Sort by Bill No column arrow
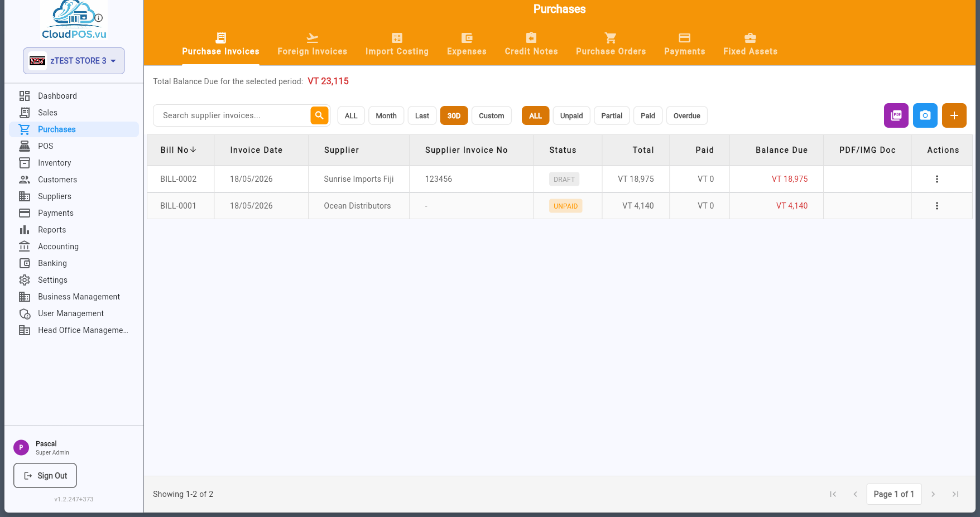 click(193, 150)
